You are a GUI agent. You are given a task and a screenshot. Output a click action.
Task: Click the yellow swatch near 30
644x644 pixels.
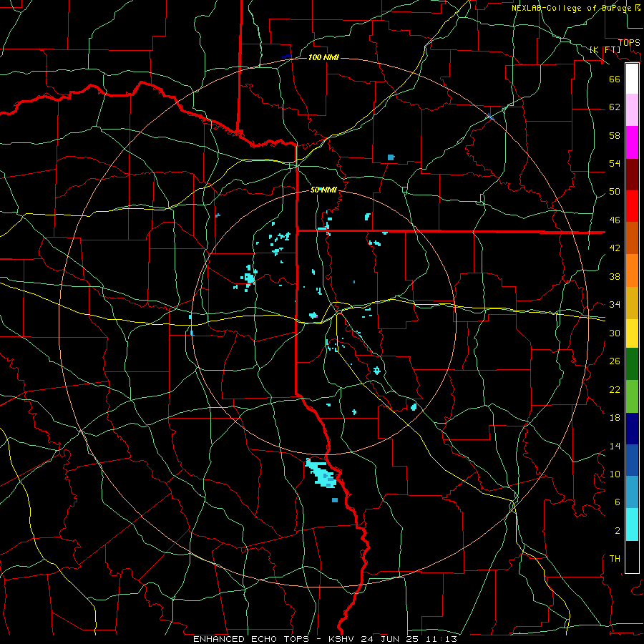click(x=632, y=333)
